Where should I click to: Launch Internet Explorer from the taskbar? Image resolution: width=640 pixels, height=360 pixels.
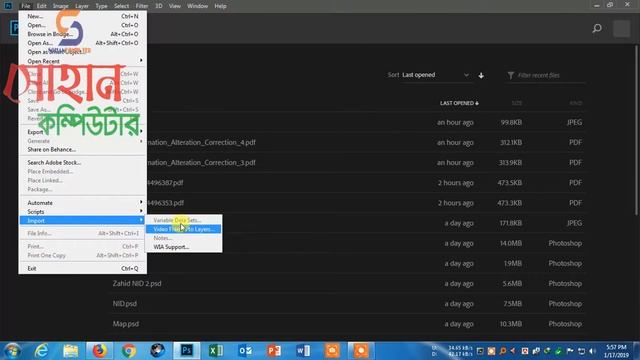pos(41,351)
